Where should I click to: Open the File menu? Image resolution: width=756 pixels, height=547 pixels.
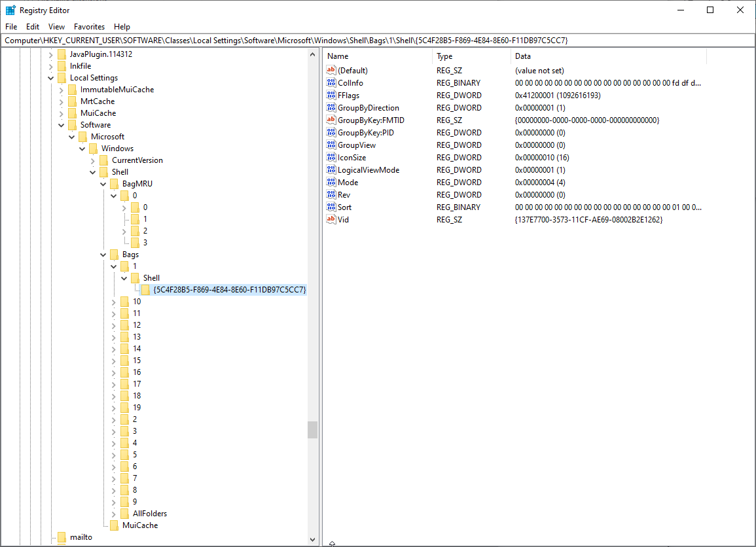click(x=11, y=27)
